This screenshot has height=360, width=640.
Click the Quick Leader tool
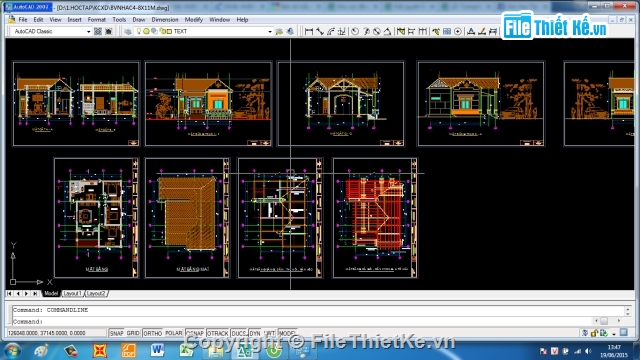[436, 31]
